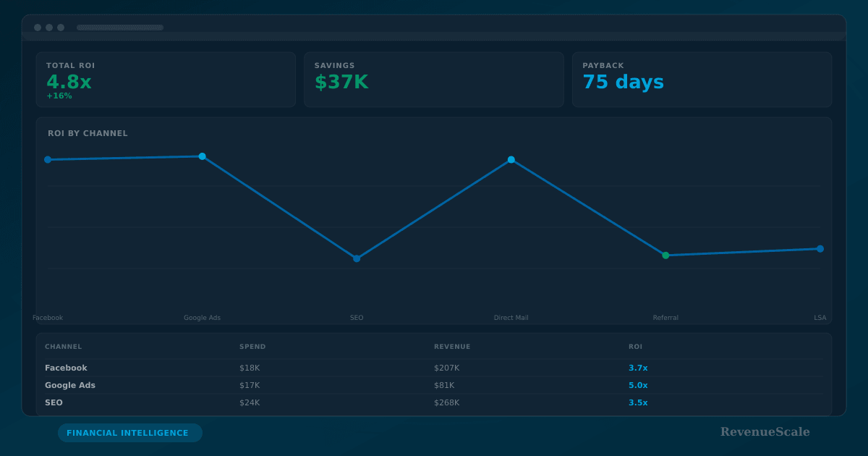The image size is (868, 456).
Task: Click the Google Ads data point on chart
Action: 203,156
